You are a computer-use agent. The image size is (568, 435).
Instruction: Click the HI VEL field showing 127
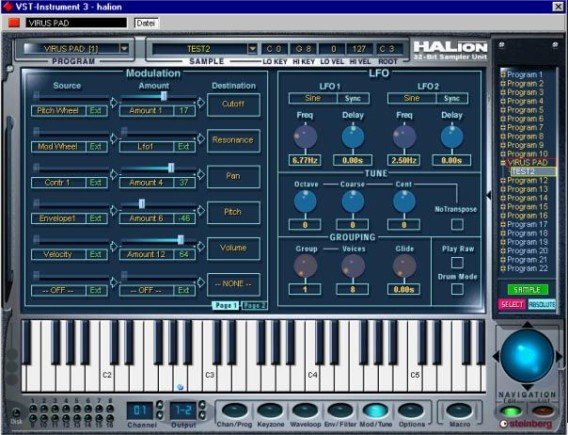click(x=359, y=49)
